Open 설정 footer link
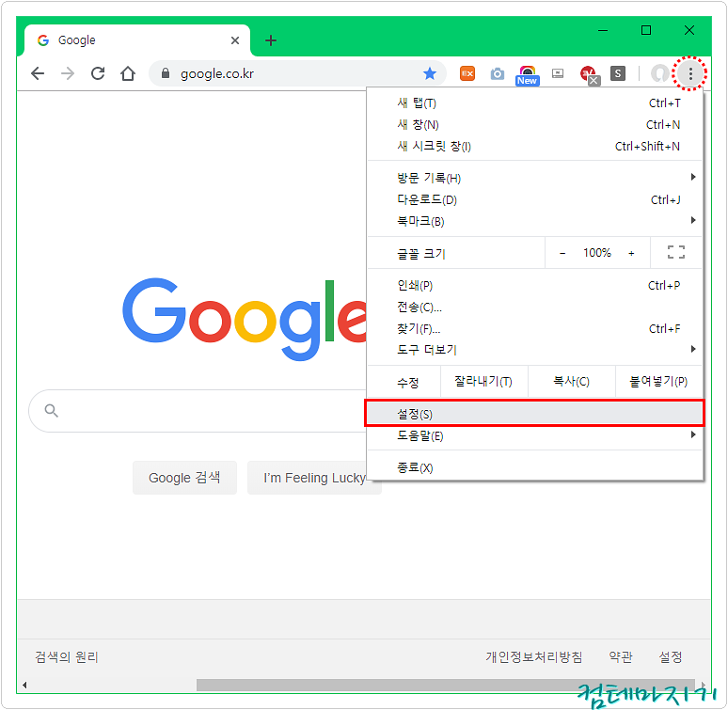Image resolution: width=728 pixels, height=710 pixels. [x=671, y=656]
